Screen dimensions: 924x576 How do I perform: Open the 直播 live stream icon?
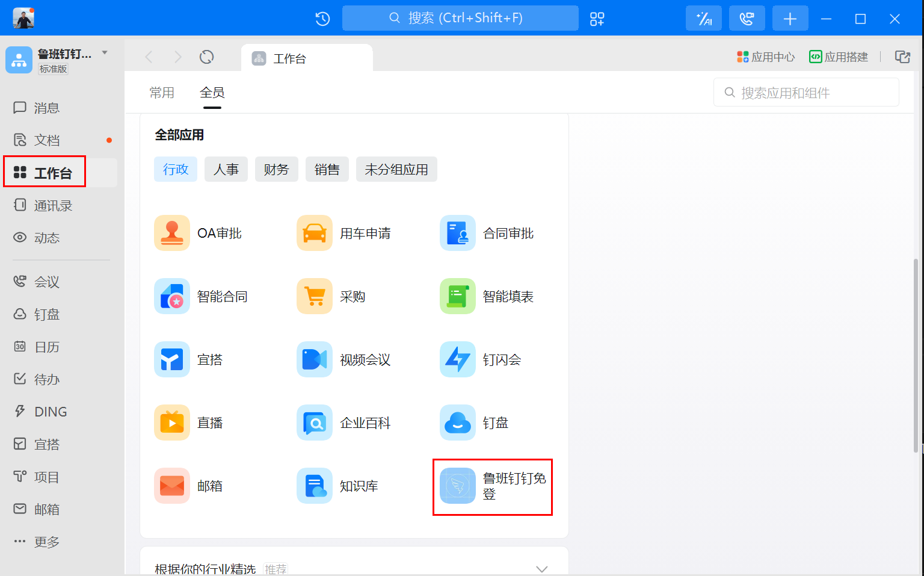tap(172, 423)
